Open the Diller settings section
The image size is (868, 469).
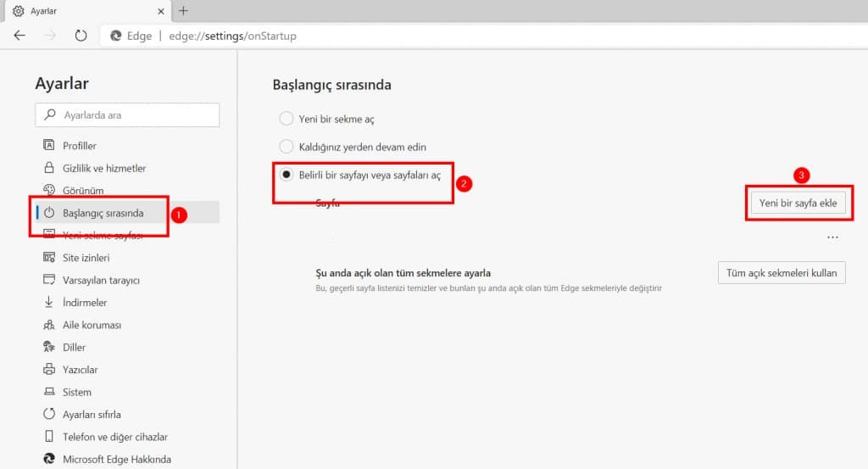pyautogui.click(x=74, y=348)
